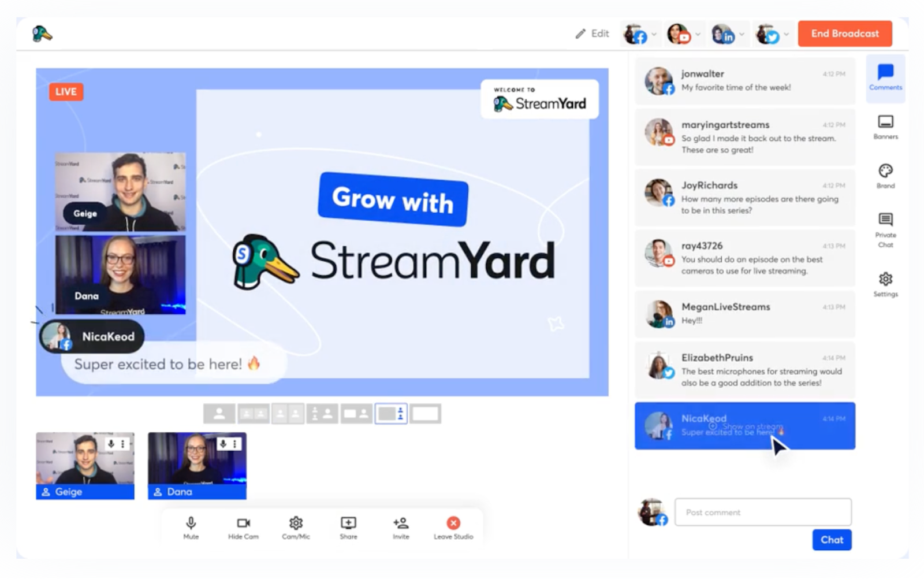The image size is (924, 579).
Task: Select the two-person side-by-side group layout
Action: tap(288, 414)
